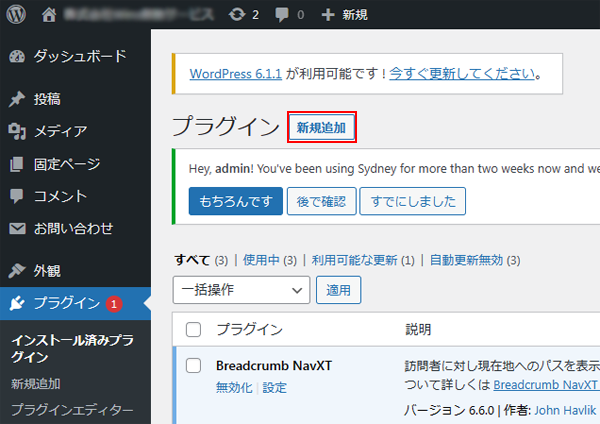Click バージョン 6.6.0 text

point(449,411)
